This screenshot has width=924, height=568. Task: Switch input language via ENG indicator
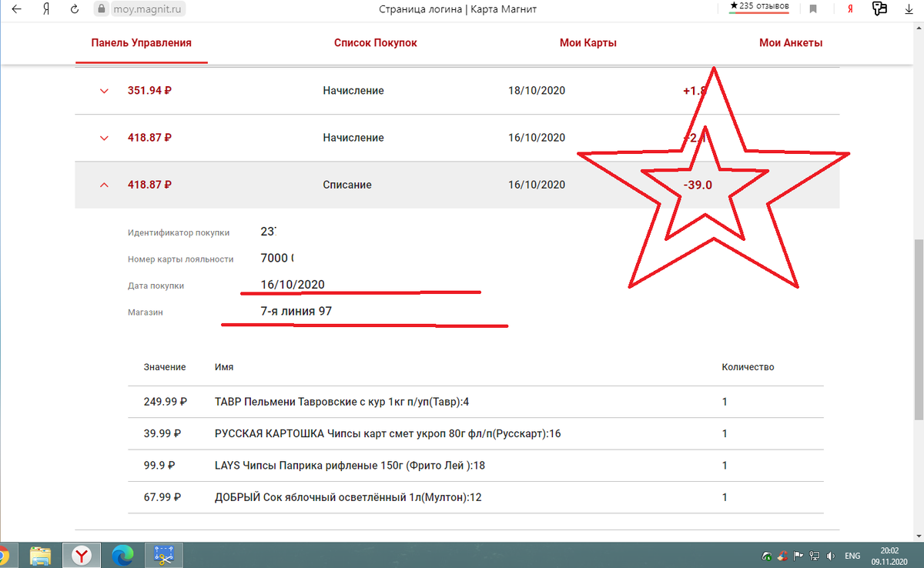(x=853, y=556)
